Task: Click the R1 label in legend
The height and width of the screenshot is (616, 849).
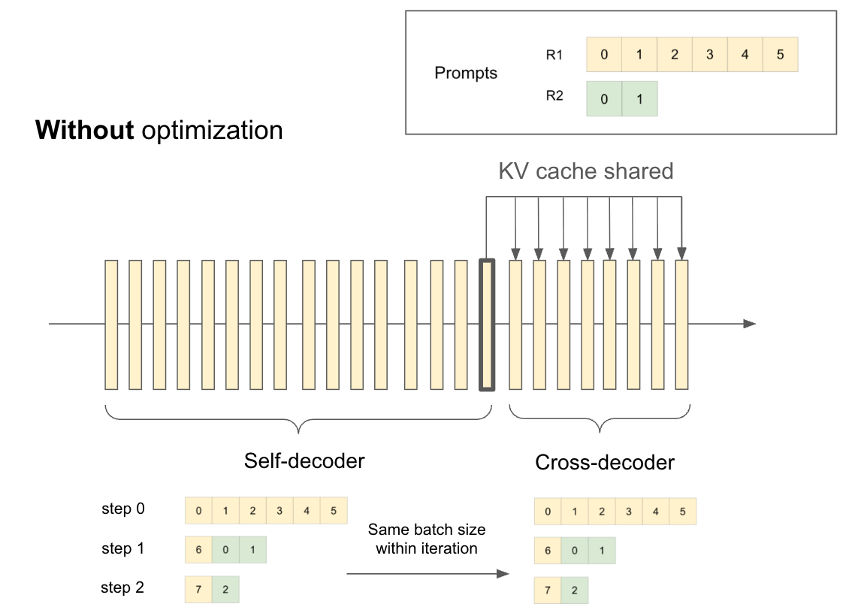Action: 554,55
